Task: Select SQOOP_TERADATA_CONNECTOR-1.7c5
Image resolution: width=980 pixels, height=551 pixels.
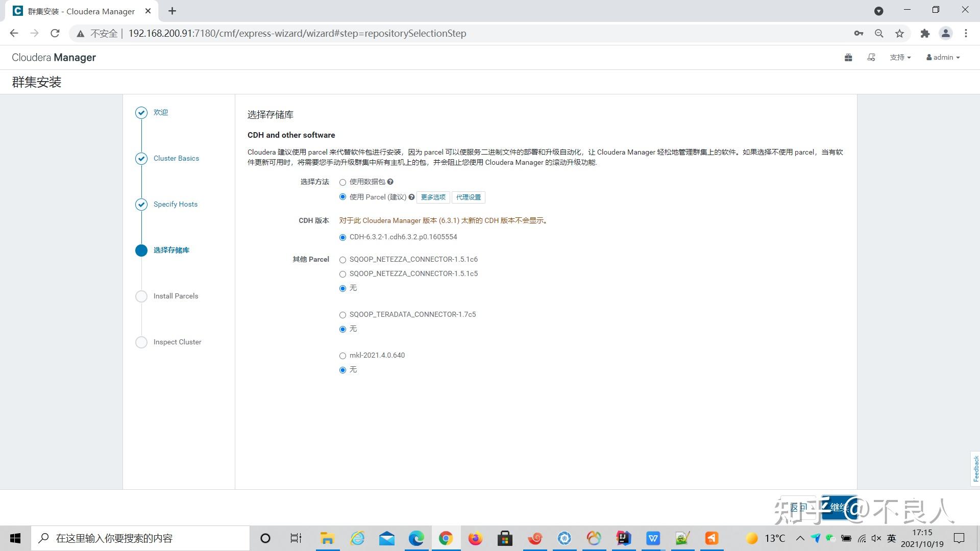Action: [342, 315]
